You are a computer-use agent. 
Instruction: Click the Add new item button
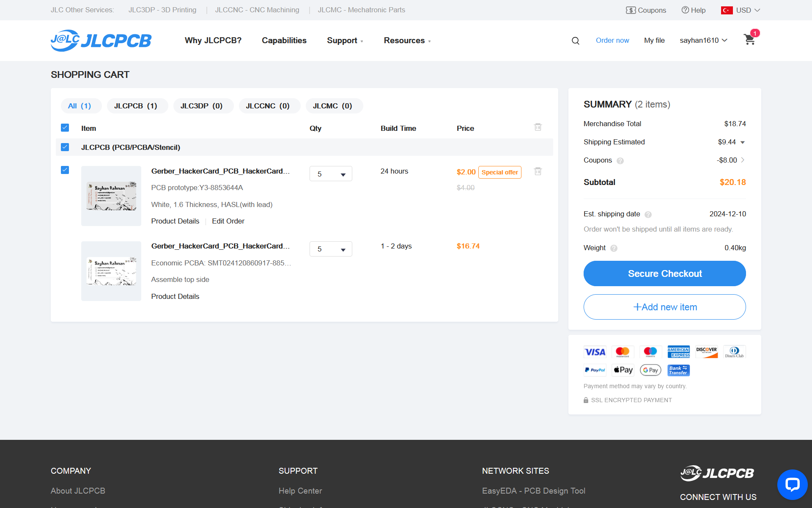[664, 307]
